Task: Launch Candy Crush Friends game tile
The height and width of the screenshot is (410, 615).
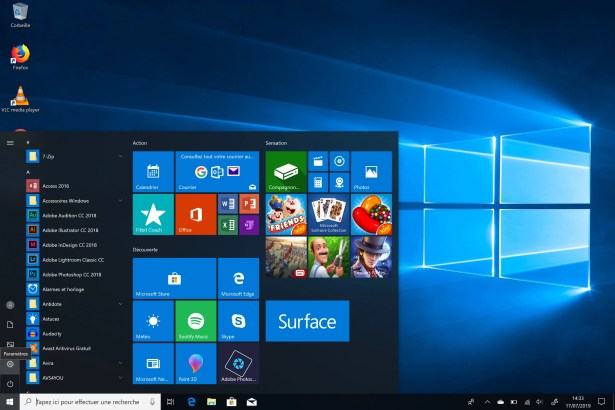Action: click(x=286, y=214)
